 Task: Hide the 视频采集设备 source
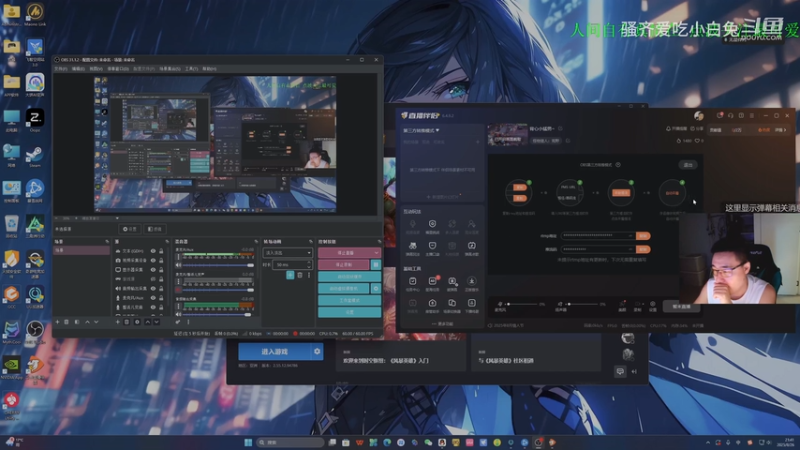click(x=153, y=260)
